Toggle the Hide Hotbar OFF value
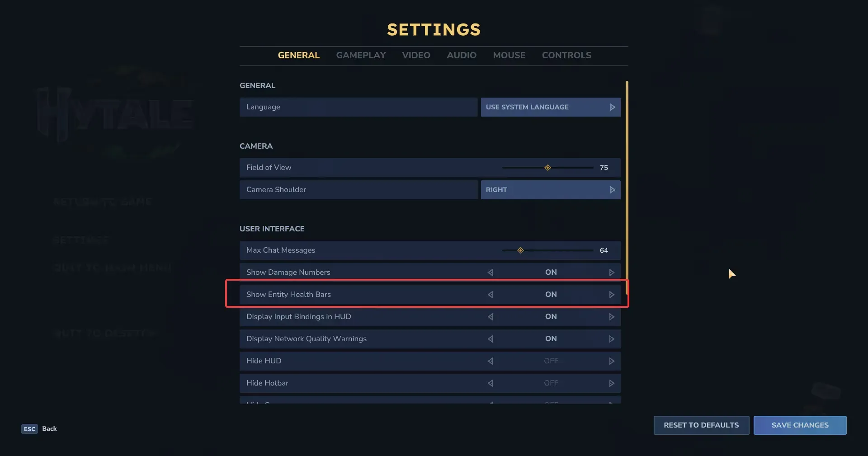Screen dimensions: 868x456 pyautogui.click(x=551, y=383)
